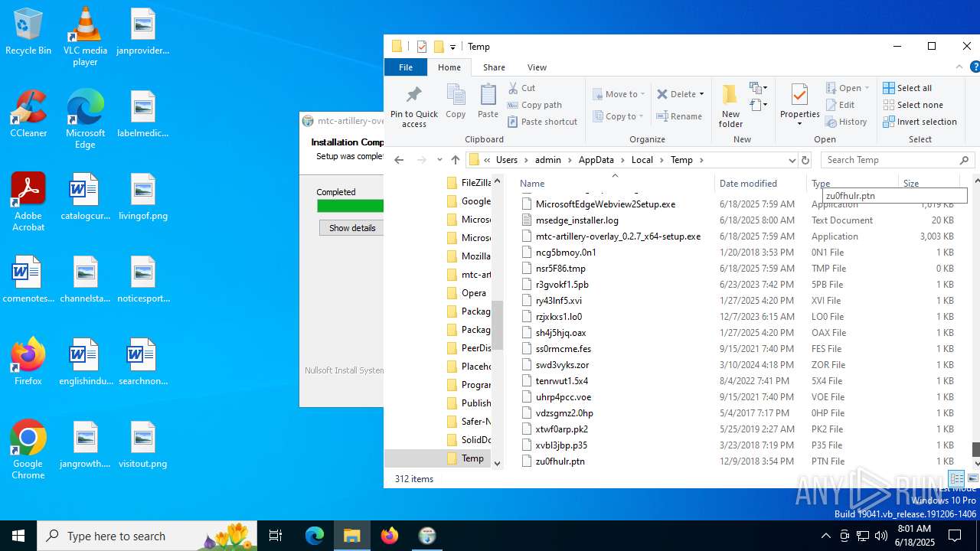Open Firefox from the taskbar

pyautogui.click(x=390, y=536)
